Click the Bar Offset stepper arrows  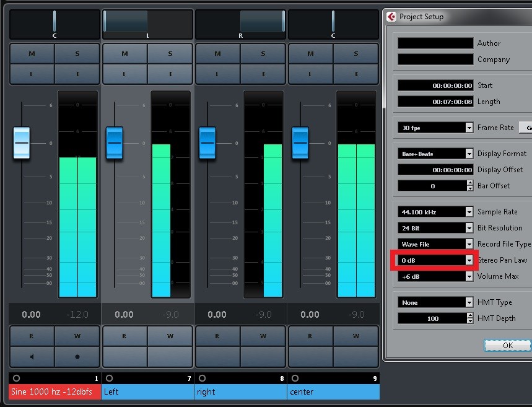[x=470, y=186]
